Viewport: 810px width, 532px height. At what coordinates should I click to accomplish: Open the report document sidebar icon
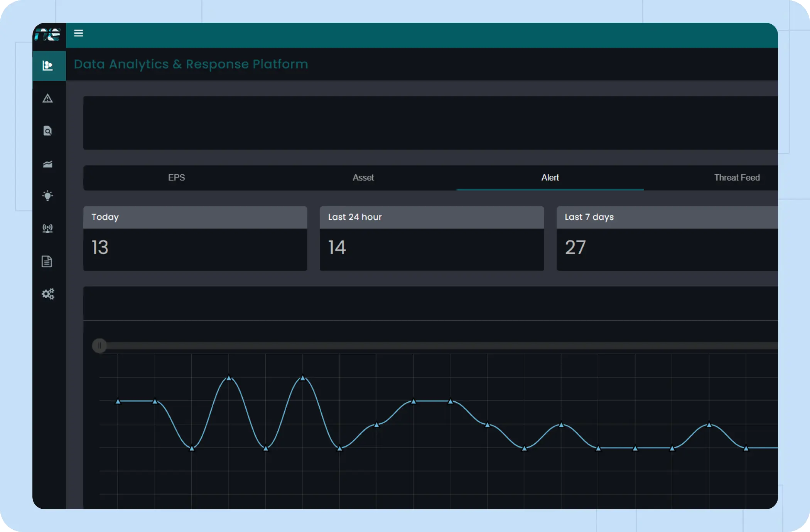tap(47, 261)
